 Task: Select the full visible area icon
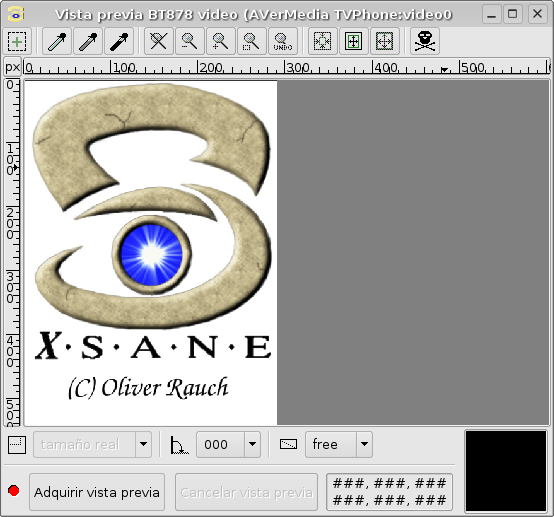(385, 41)
